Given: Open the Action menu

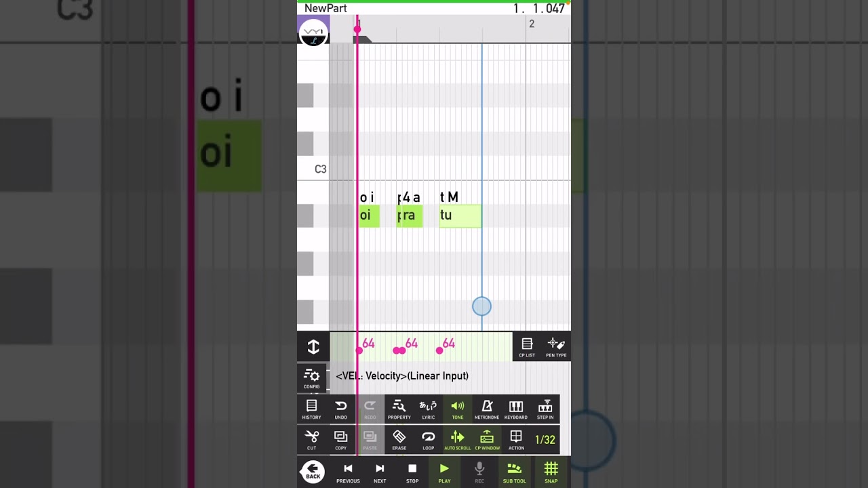Looking at the screenshot, I should tap(516, 440).
